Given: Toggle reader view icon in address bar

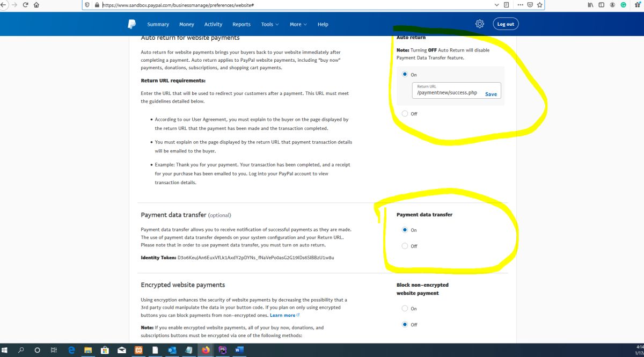Looking at the screenshot, I should click(507, 4).
